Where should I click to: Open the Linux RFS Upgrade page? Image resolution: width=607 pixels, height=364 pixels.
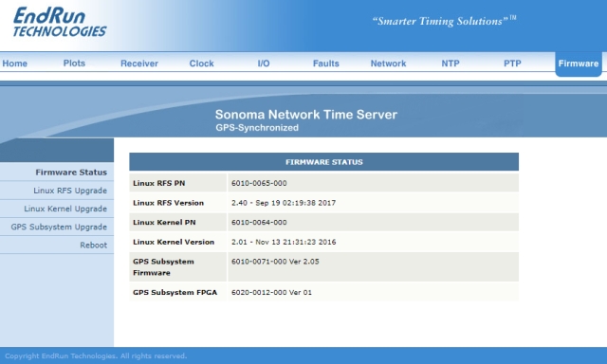tap(70, 191)
